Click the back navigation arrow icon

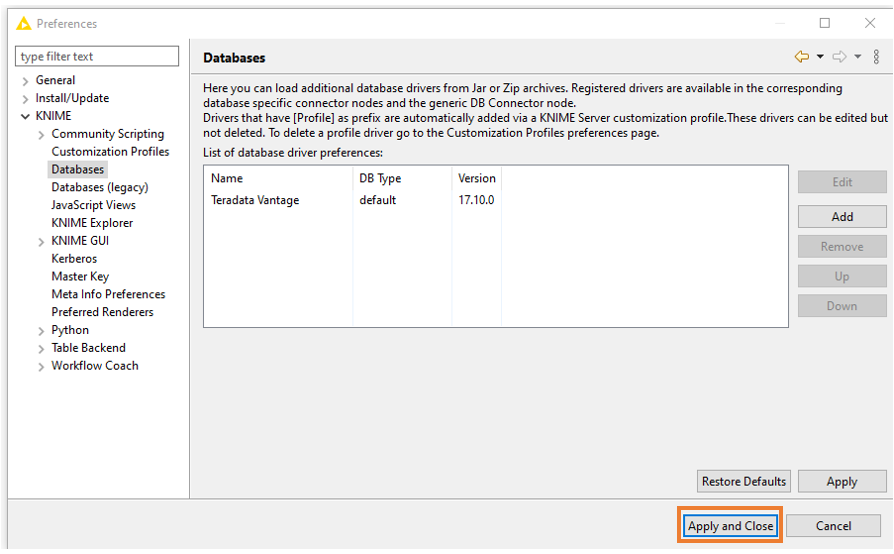tap(801, 57)
